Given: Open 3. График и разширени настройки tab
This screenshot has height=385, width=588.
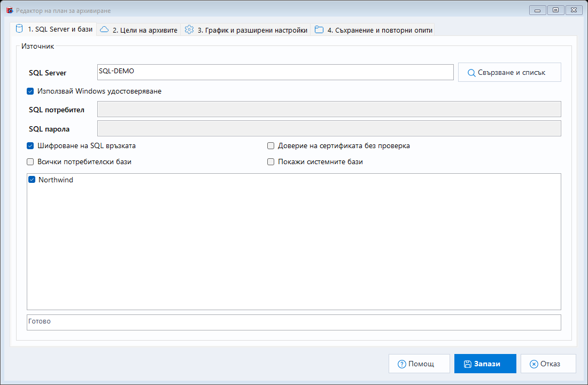Looking at the screenshot, I should (x=246, y=30).
